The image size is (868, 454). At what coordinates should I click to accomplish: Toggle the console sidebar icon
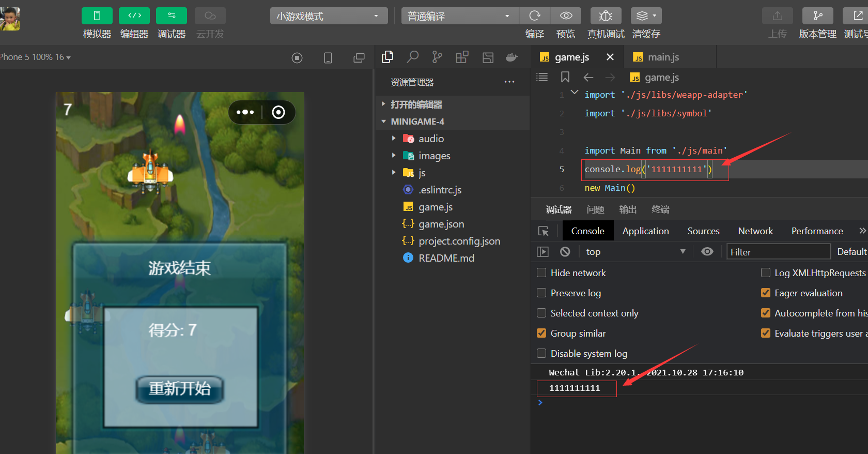542,252
